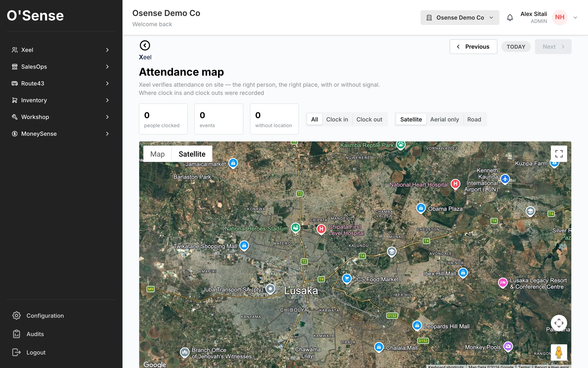
Task: Click the Google logo on map
Action: [x=155, y=364]
